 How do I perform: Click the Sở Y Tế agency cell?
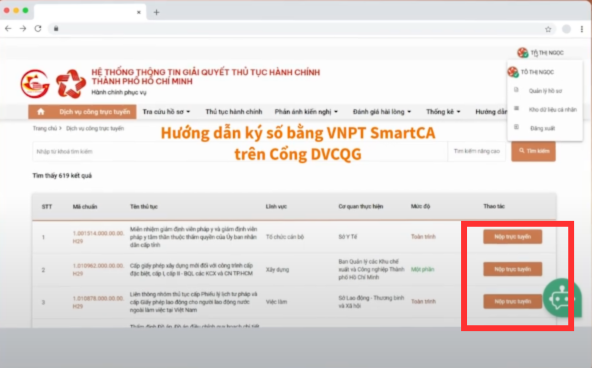(348, 237)
